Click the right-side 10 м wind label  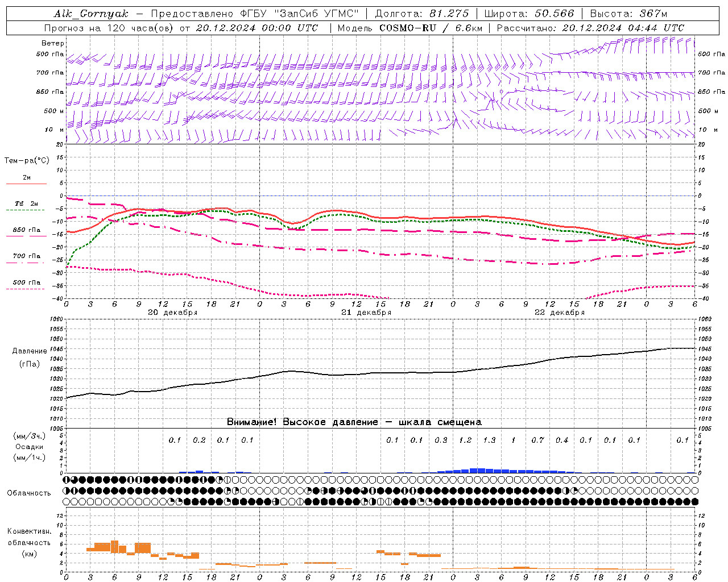point(708,130)
